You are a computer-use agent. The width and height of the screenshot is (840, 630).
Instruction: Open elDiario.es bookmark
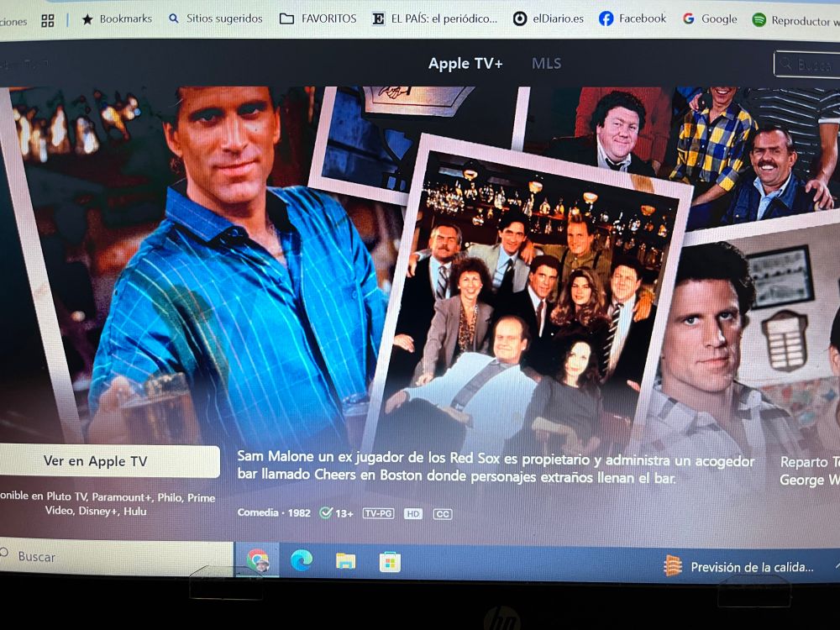548,18
